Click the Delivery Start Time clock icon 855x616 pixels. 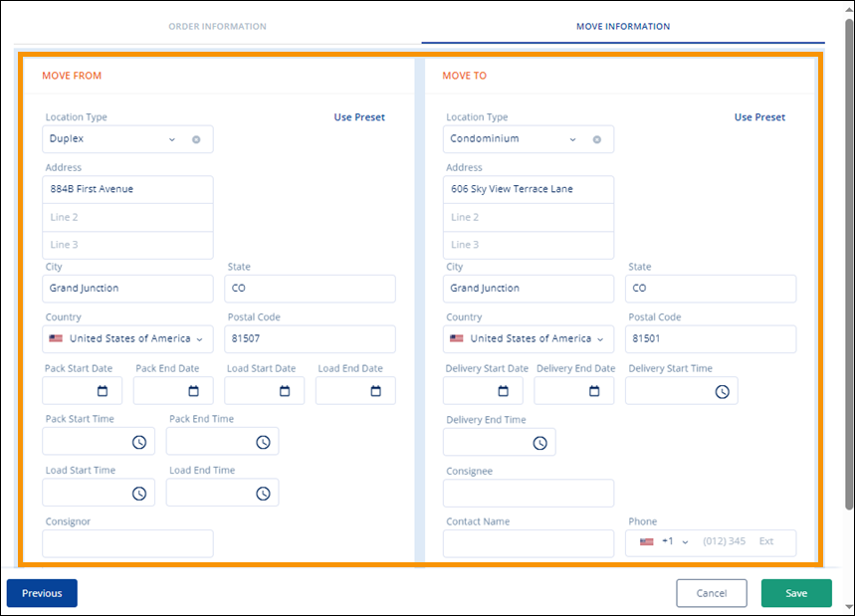[x=722, y=391]
